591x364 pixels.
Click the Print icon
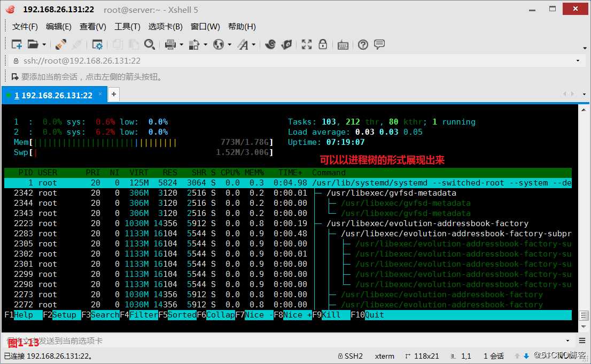click(170, 44)
